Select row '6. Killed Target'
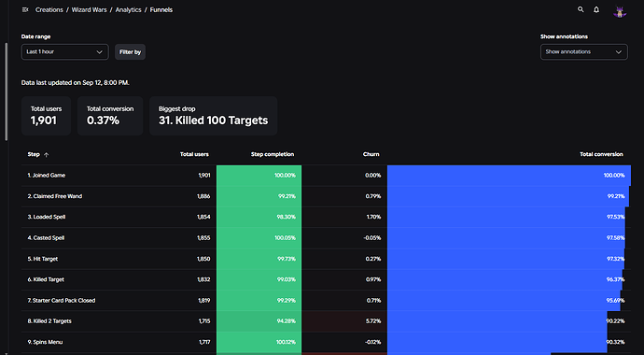 pyautogui.click(x=326, y=279)
